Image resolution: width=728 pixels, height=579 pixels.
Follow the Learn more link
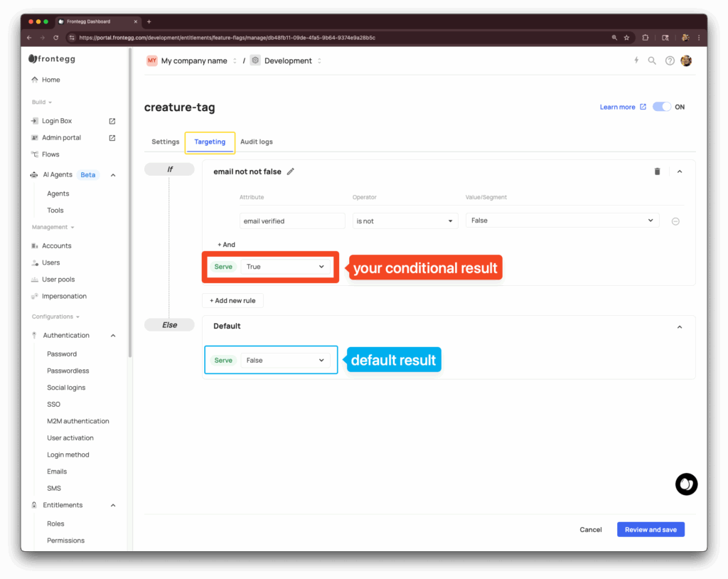(617, 107)
